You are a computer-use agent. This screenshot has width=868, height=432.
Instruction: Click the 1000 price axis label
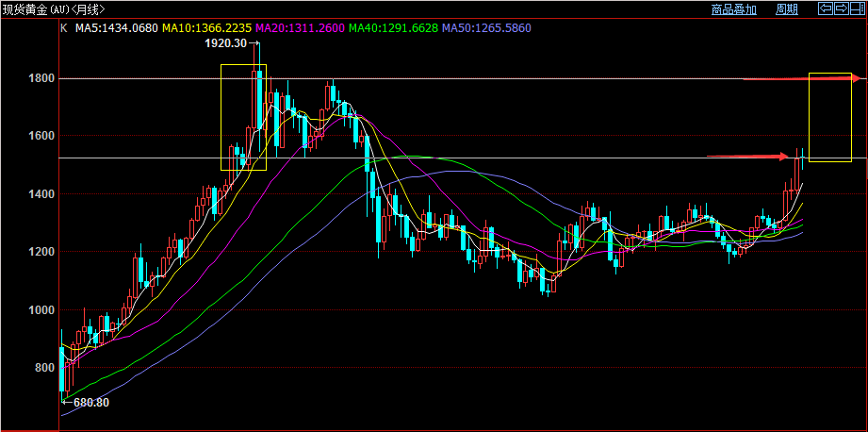point(43,310)
